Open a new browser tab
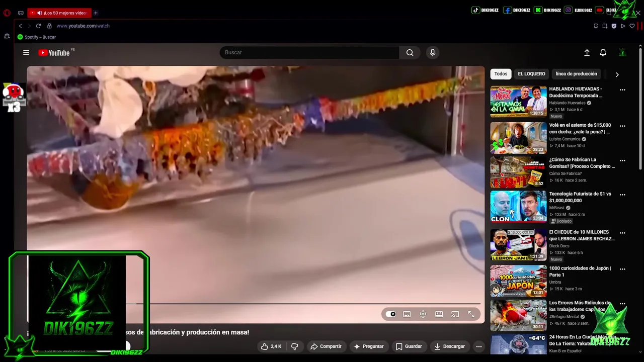The height and width of the screenshot is (362, 644). [x=96, y=13]
